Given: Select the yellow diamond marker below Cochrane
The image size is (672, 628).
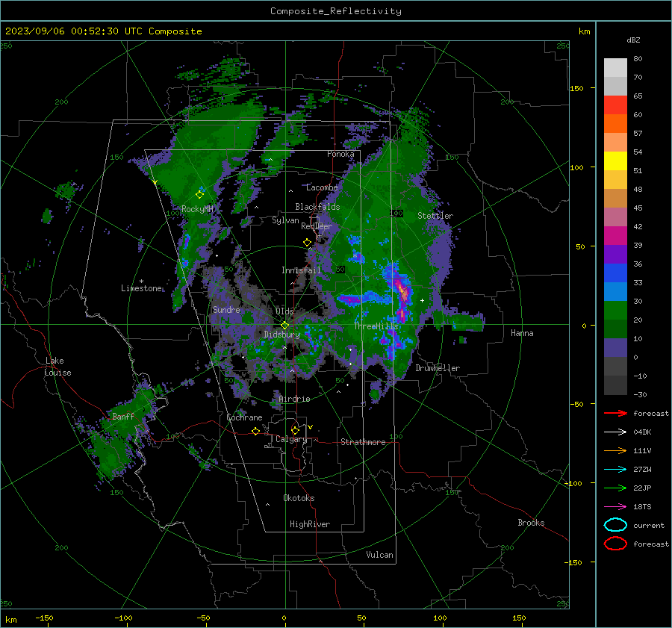Looking at the screenshot, I should (x=255, y=432).
